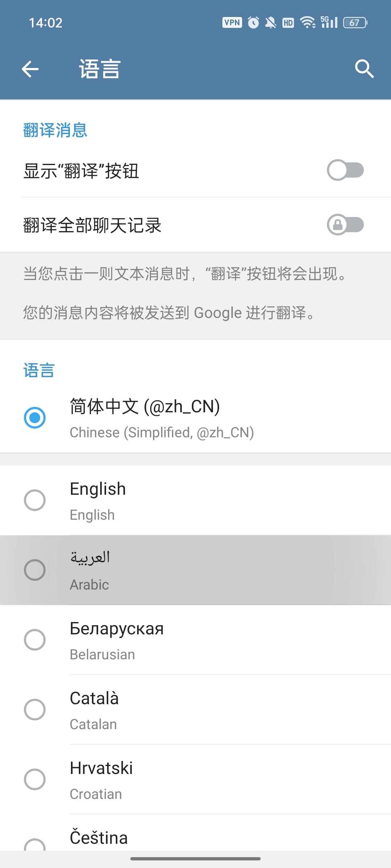Tap the VPN status icon
This screenshot has height=868, width=391.
click(x=232, y=23)
